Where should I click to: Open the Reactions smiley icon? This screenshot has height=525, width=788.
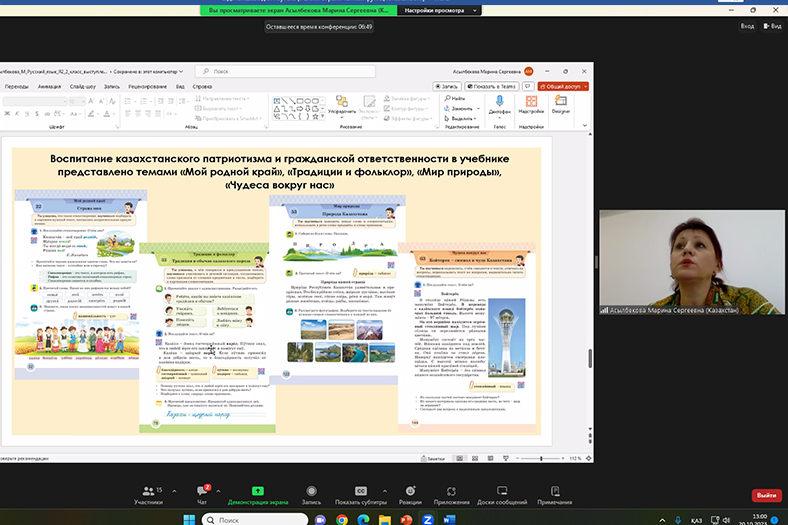409,492
